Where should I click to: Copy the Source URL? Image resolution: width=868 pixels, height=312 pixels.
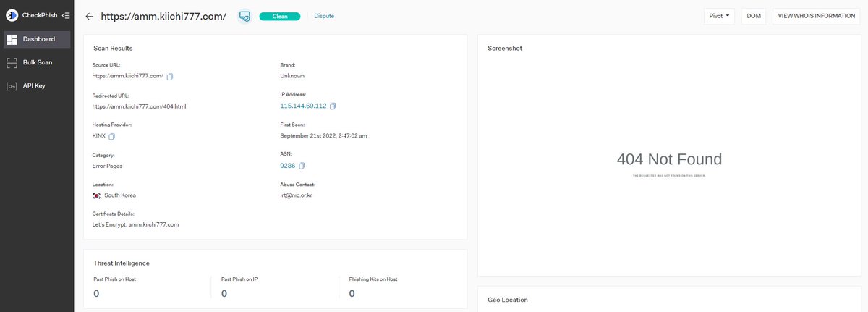click(170, 76)
